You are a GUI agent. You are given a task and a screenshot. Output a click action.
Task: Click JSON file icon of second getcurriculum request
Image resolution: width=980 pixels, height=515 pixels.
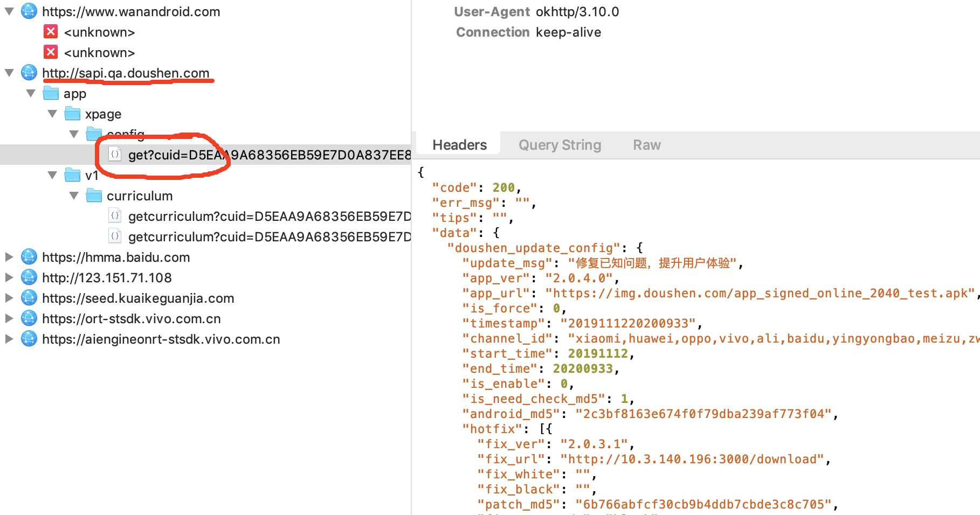pos(115,236)
